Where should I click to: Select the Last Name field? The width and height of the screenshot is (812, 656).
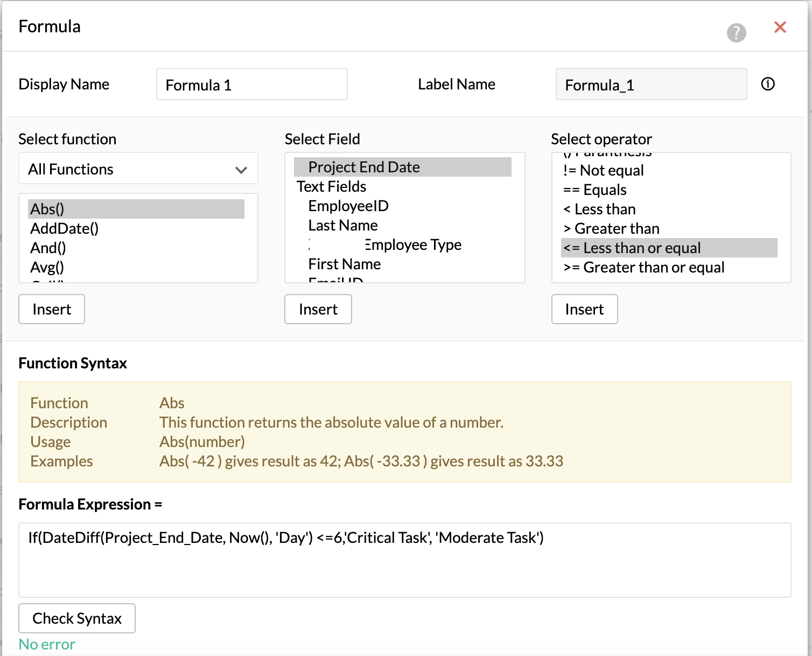[403, 225]
